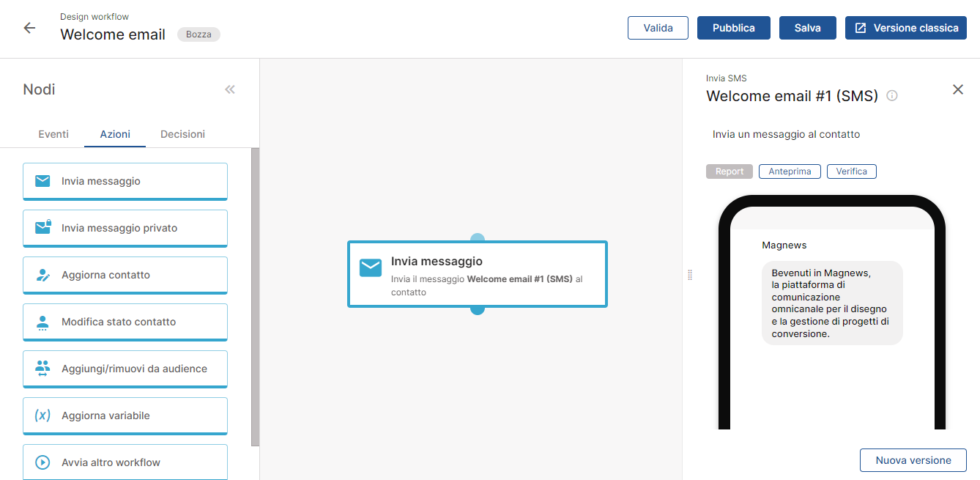
Task: Open the Azioni tab
Action: [x=115, y=134]
